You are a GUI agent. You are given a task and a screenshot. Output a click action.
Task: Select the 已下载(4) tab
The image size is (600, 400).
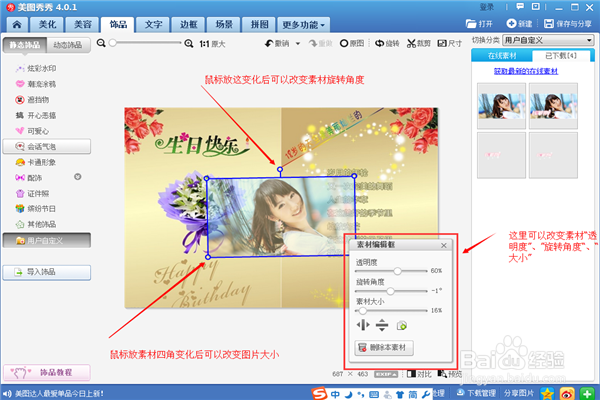click(561, 56)
